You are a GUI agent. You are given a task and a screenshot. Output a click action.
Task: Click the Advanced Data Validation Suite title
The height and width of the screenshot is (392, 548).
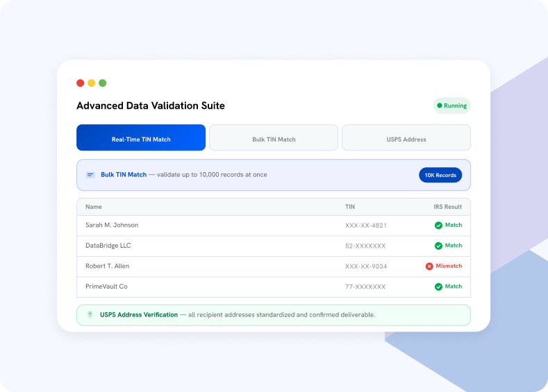point(151,105)
